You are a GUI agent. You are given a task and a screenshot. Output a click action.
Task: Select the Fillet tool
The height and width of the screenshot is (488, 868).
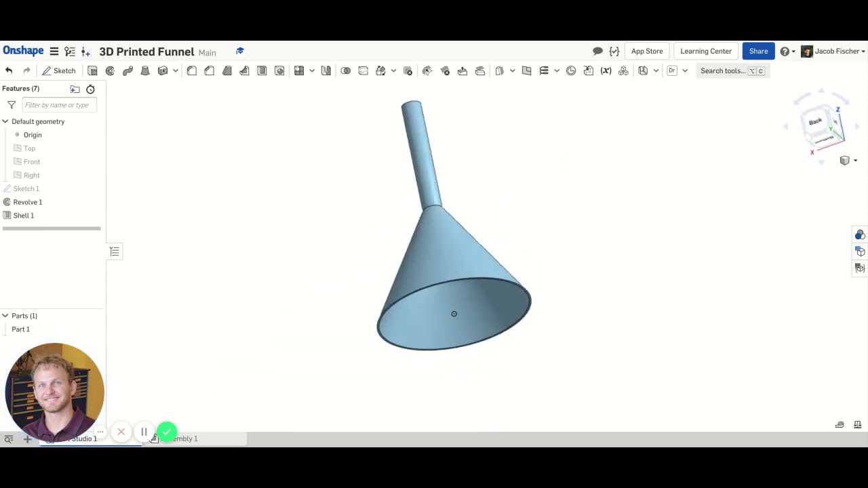click(192, 70)
